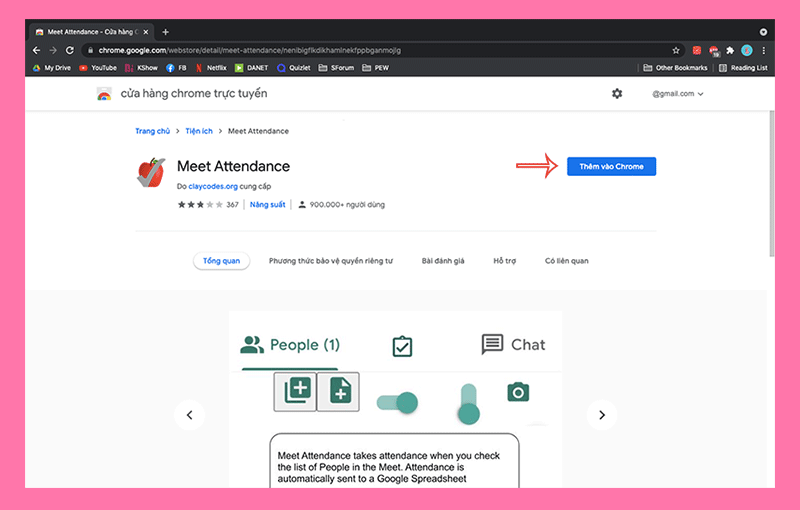Toggle the horizontal attendance switch
800x510 pixels.
tap(397, 402)
